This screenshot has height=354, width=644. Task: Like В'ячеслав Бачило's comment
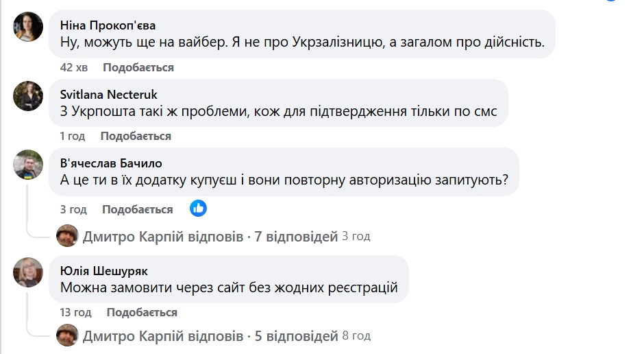137,209
